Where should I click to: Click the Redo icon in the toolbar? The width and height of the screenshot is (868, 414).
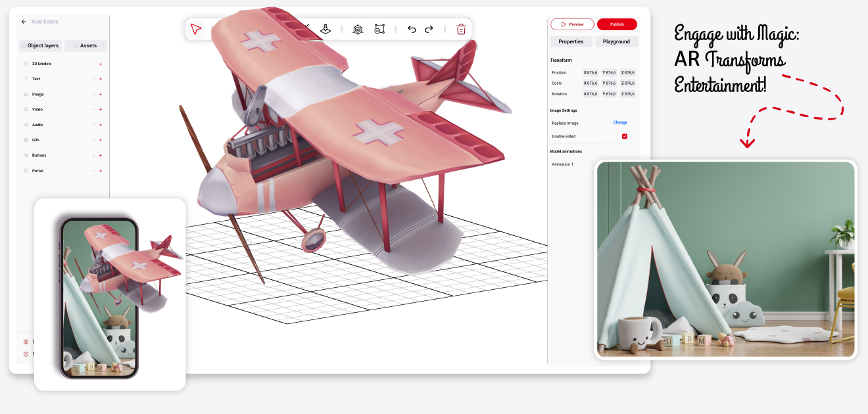428,29
